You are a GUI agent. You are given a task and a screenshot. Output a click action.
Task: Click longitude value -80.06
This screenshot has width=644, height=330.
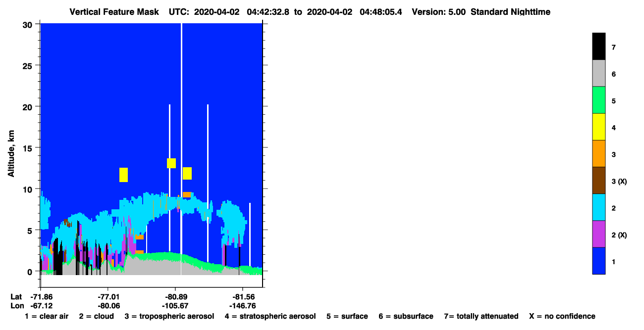pyautogui.click(x=108, y=306)
